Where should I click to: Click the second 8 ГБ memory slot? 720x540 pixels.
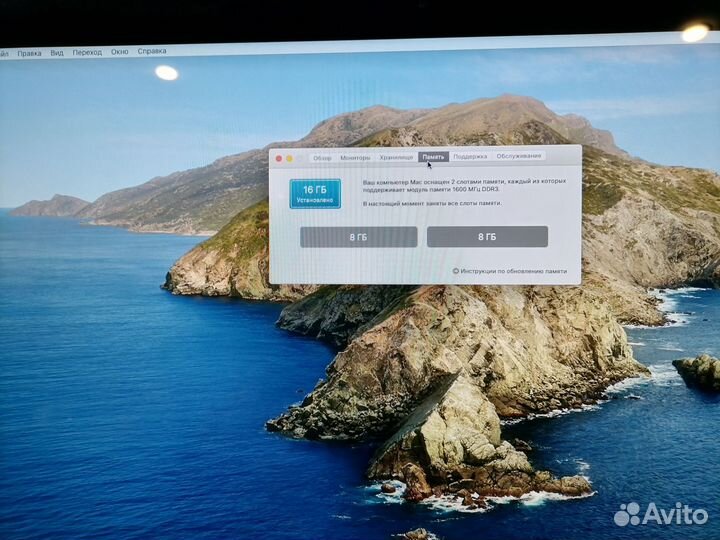487,237
